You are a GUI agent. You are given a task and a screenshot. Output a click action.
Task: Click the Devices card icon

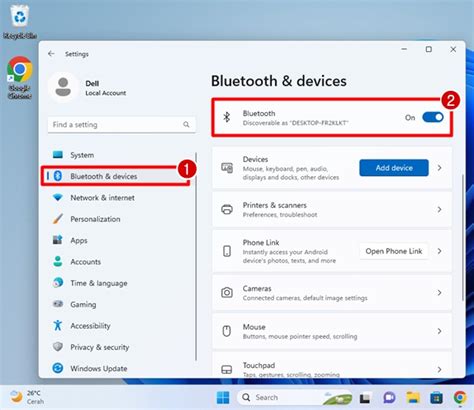pos(227,168)
